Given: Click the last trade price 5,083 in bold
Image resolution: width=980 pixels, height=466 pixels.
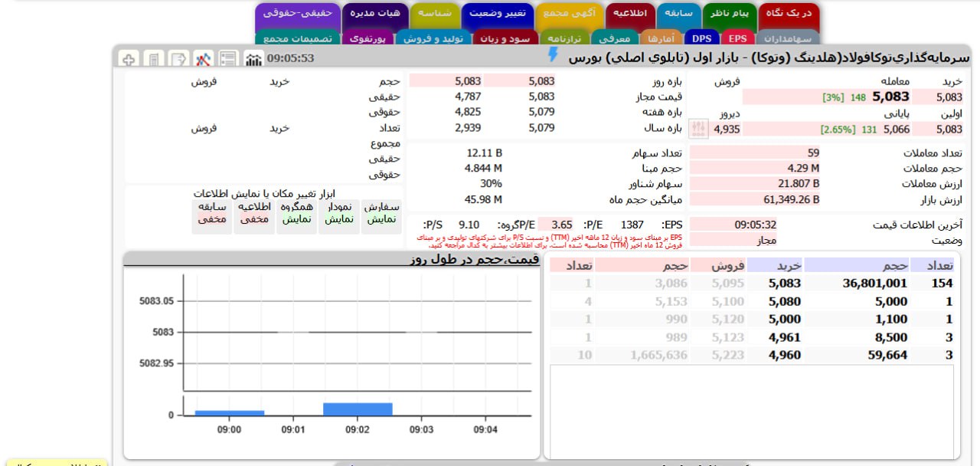Looking at the screenshot, I should point(891,97).
